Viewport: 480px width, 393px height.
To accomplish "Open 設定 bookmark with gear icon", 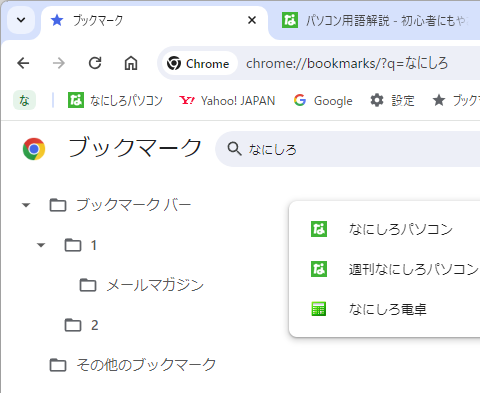I will (x=392, y=100).
